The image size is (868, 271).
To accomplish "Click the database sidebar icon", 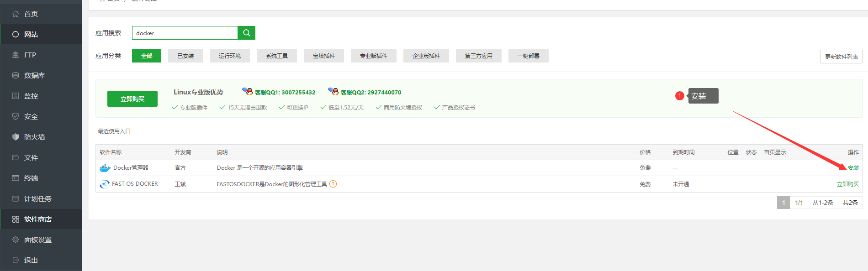I will pos(16,75).
